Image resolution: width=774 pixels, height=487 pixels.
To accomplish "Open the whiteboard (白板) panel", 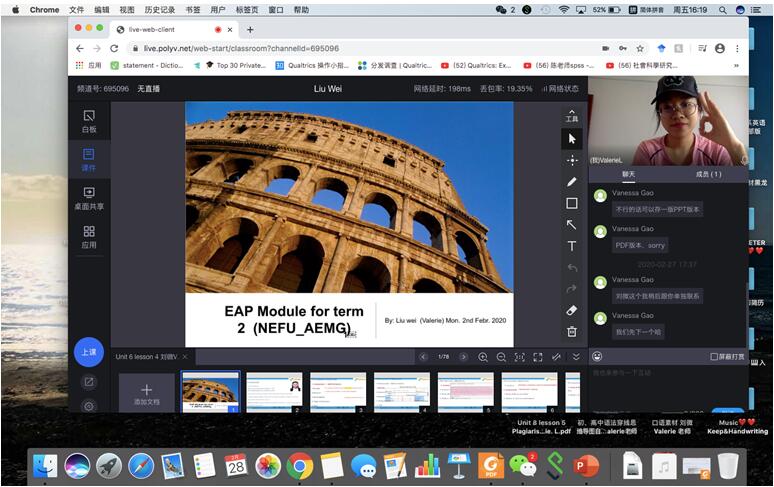I will (89, 121).
